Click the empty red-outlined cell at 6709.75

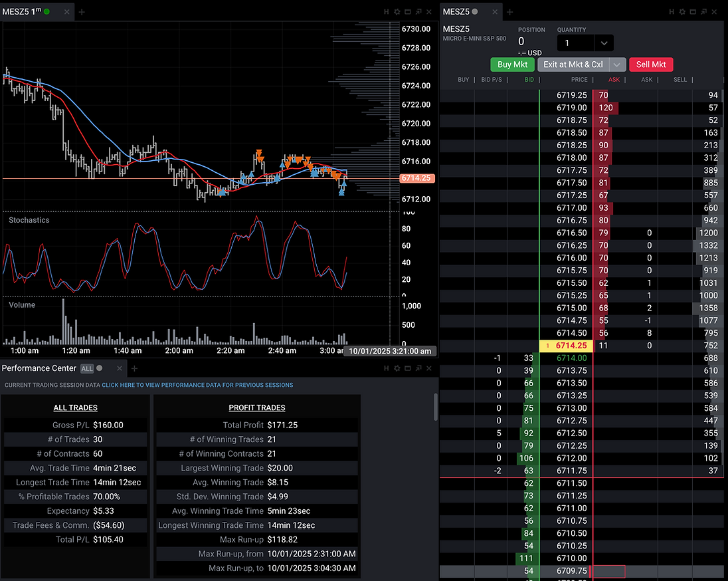(609, 571)
